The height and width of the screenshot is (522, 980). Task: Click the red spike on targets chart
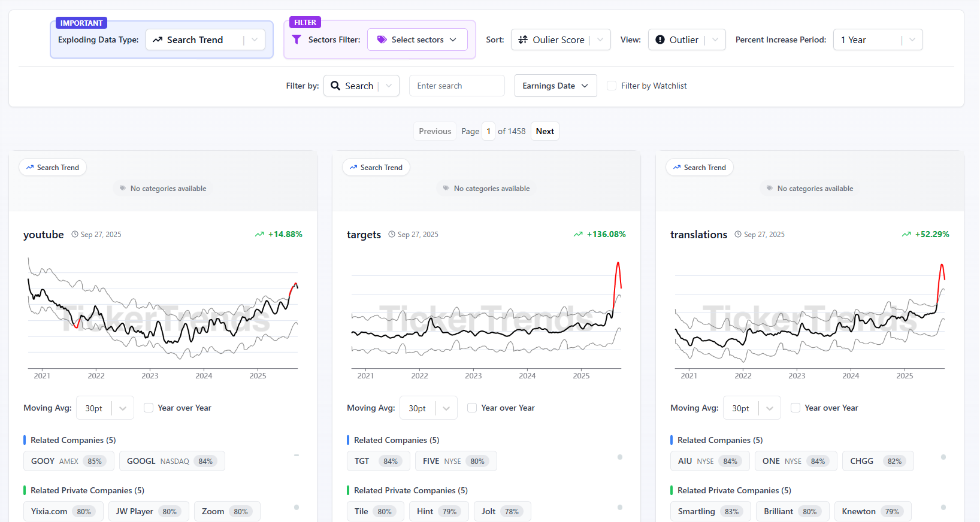click(x=618, y=275)
